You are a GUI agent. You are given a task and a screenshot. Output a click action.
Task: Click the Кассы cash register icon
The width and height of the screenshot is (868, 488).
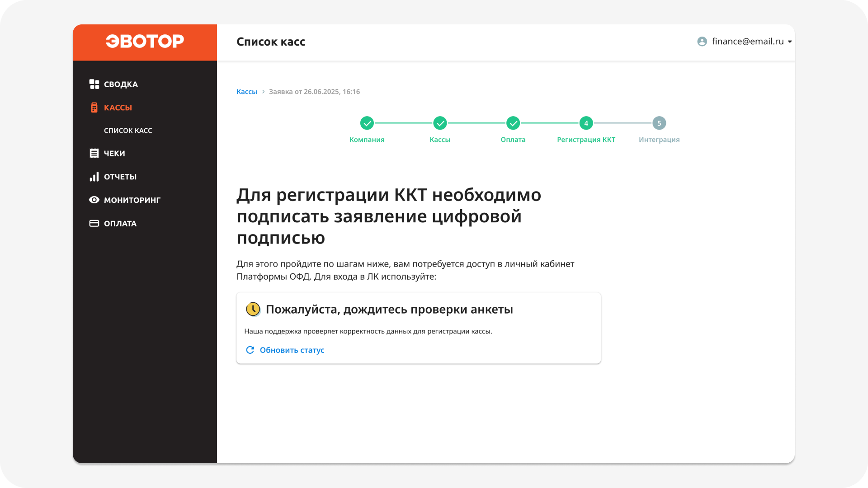tap(94, 107)
